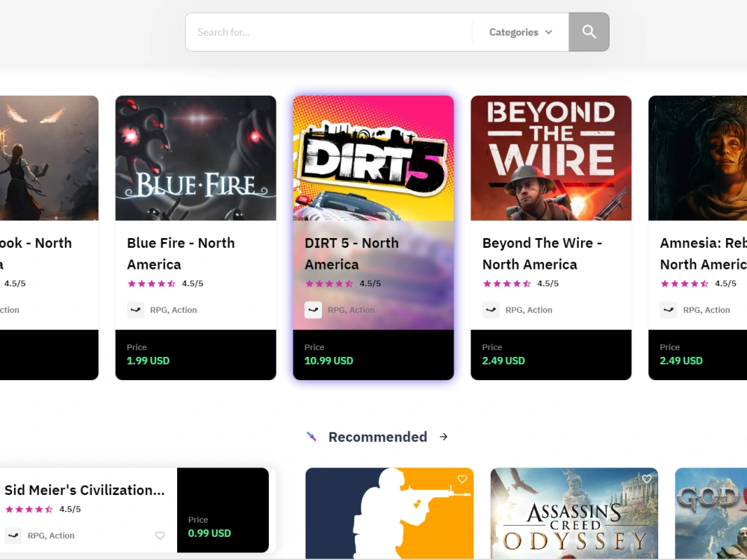Click 'RPG, Action' on Blue Fire card
Viewport: 747px width, 560px height.
173,310
